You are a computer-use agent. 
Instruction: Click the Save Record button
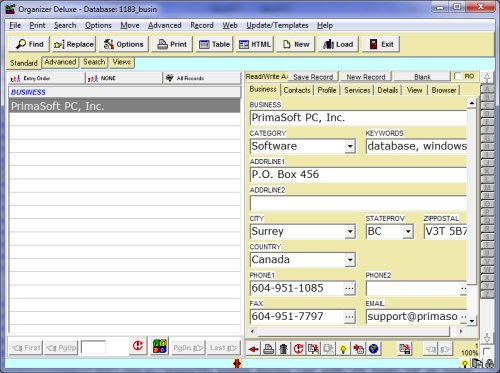313,77
